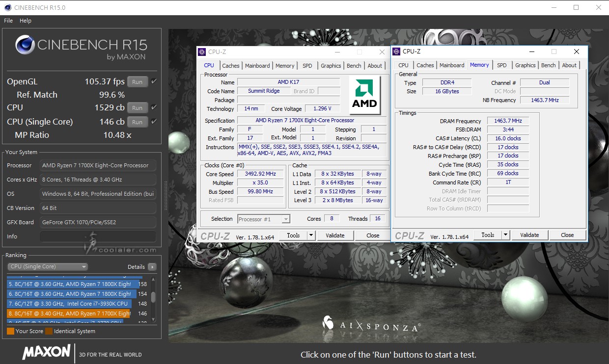Click the Cinebench R15 sphere logo
This screenshot has height=364, width=609.
pos(25,45)
